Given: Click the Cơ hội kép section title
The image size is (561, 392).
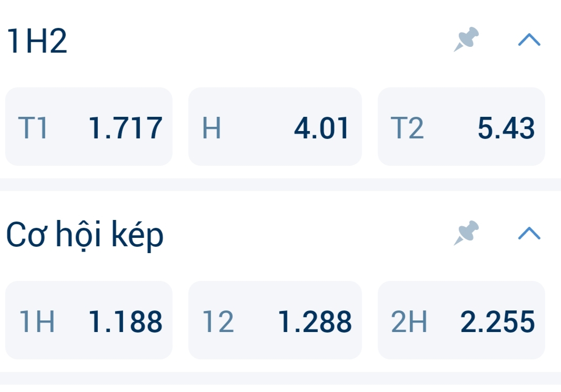Looking at the screenshot, I should (85, 236).
